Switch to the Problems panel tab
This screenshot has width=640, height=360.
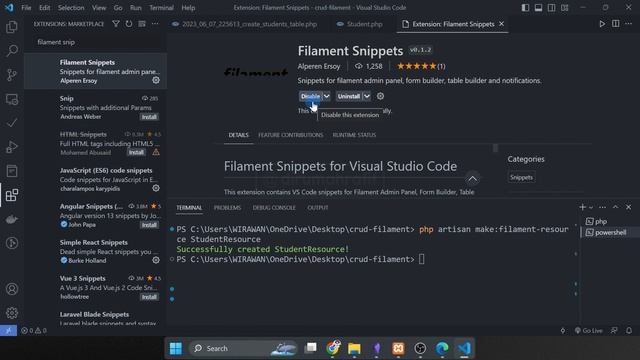tap(227, 208)
